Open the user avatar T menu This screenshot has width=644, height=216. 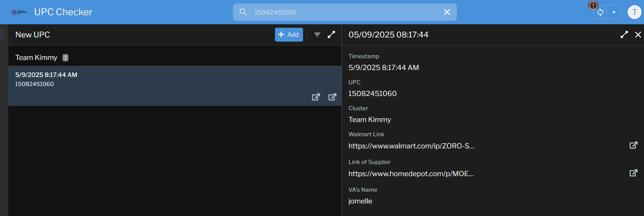[634, 12]
